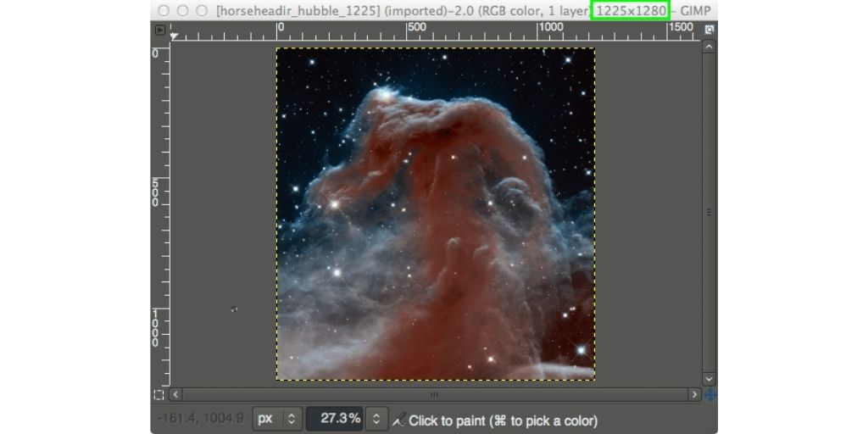Viewport: 868px width, 434px height.
Task: Click the vertical scrollbar down arrow
Action: [x=709, y=379]
